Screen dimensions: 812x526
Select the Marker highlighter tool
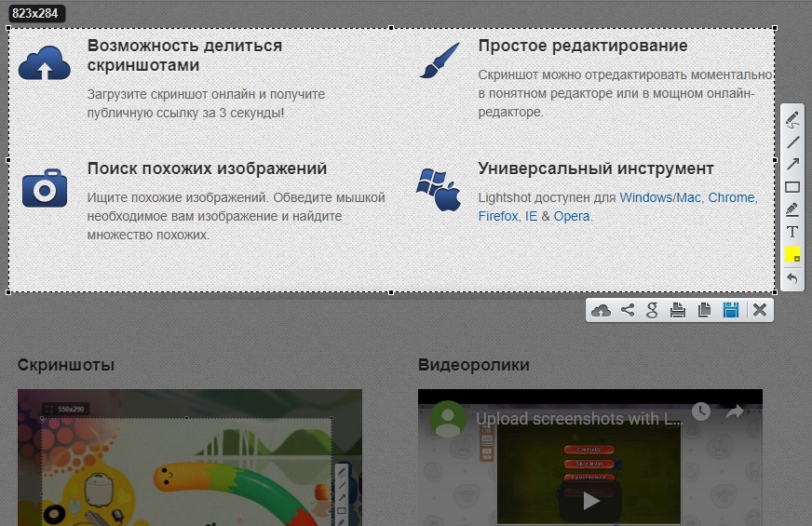coord(792,209)
